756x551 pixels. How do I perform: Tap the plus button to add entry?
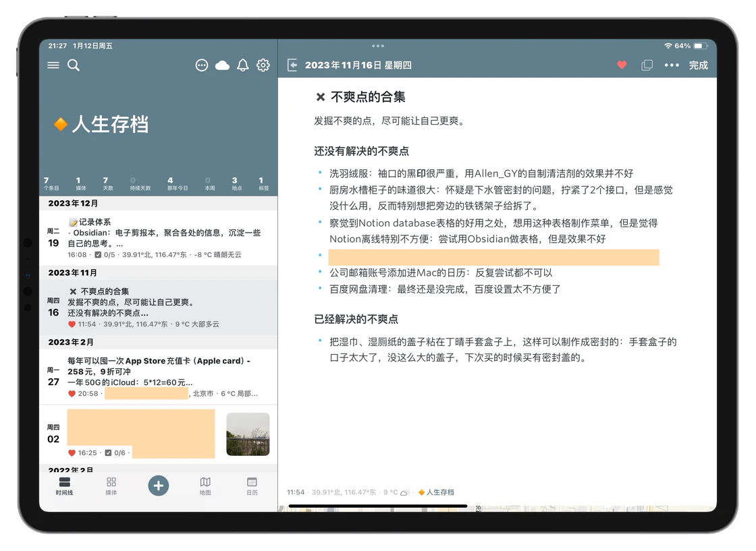159,486
